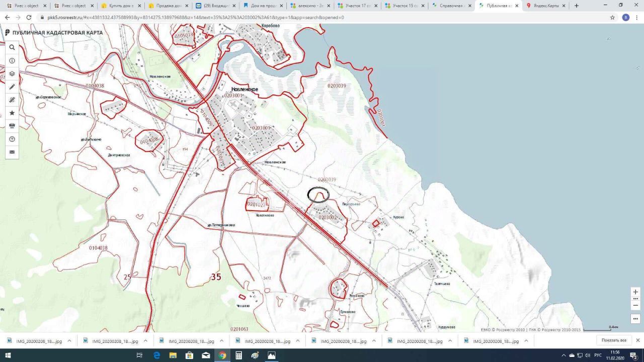Click the address bar URL field

click(x=302, y=17)
